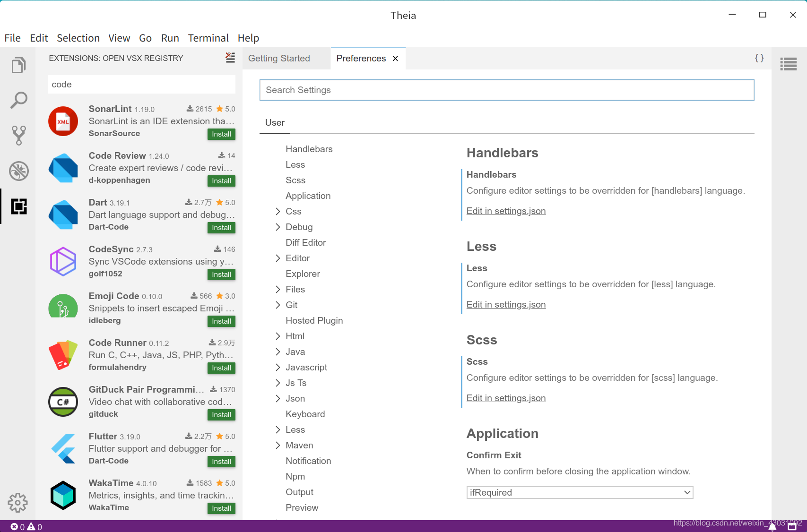Click the CodeSync extension icon

[63, 261]
